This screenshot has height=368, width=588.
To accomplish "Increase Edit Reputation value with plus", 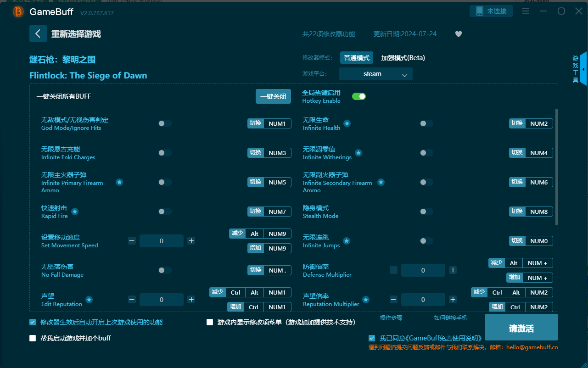I will 191,300.
